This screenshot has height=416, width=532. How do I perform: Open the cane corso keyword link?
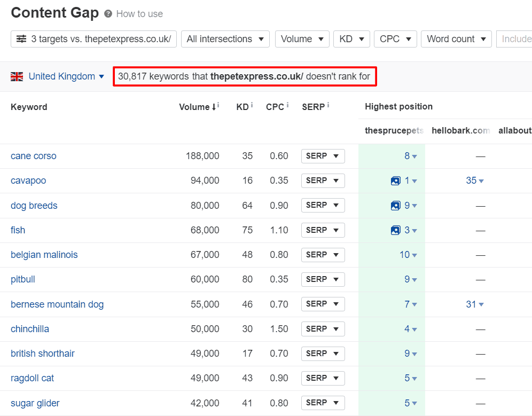[34, 156]
